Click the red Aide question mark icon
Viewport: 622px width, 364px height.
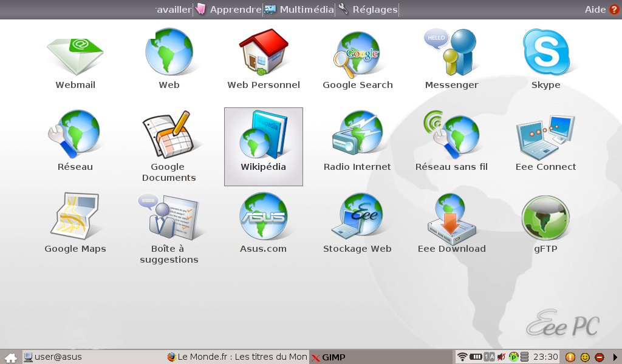point(614,10)
